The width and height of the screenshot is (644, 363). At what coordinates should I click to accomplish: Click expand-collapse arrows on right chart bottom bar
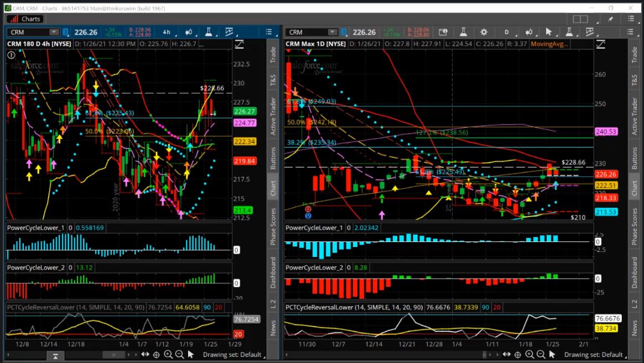click(x=506, y=354)
